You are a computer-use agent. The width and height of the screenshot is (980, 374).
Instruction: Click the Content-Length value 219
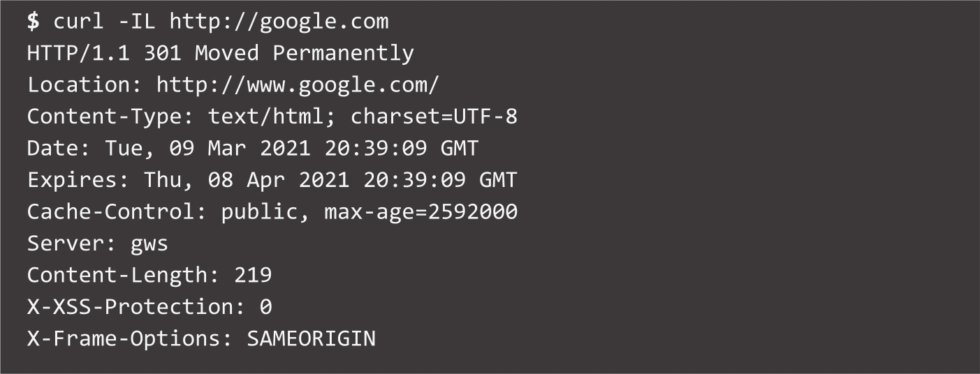pos(253,275)
